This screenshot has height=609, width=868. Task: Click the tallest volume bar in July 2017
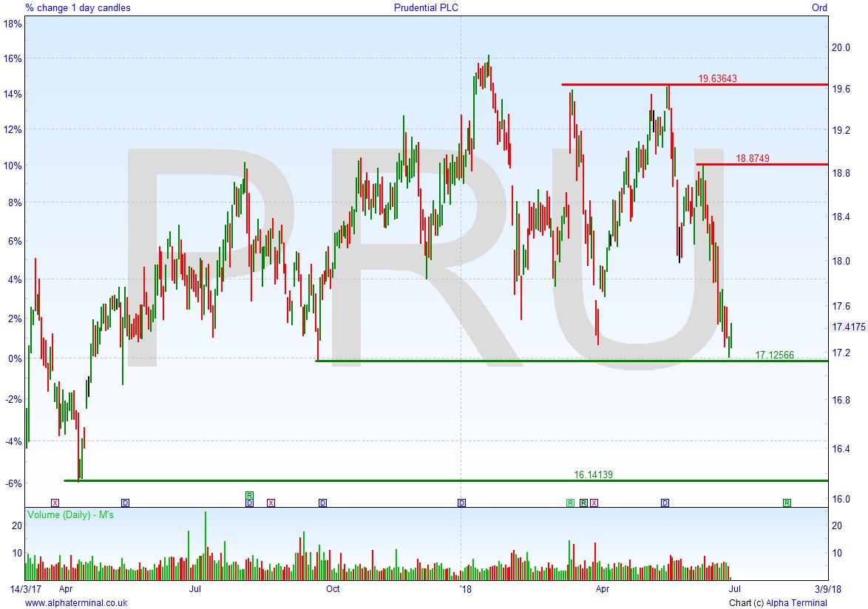206,545
